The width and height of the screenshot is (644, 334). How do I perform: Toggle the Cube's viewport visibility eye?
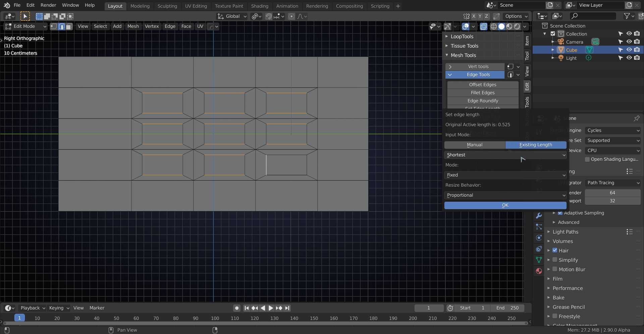click(x=629, y=50)
